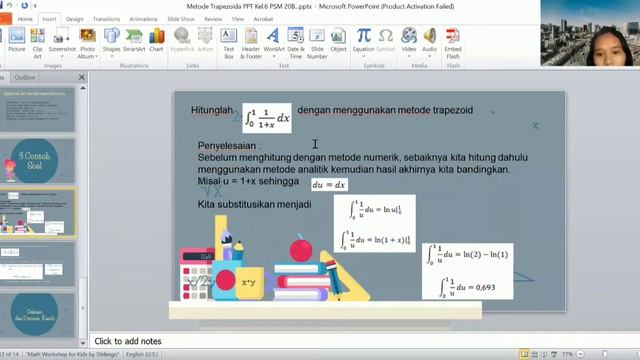Viewport: 640px width, 360px height.
Task: Click the 'Penyelesaian' text on the slide
Action: [x=227, y=146]
